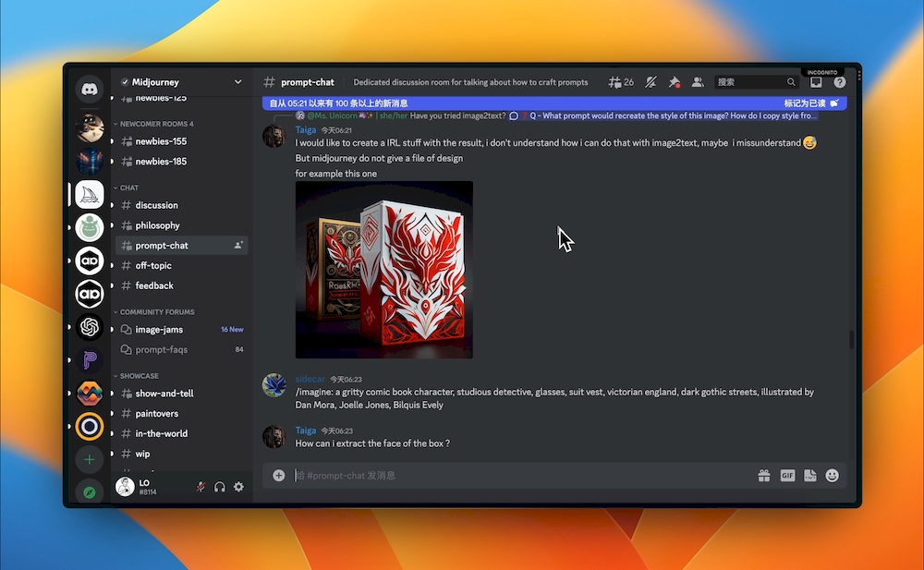Show pinned messages

coord(675,82)
